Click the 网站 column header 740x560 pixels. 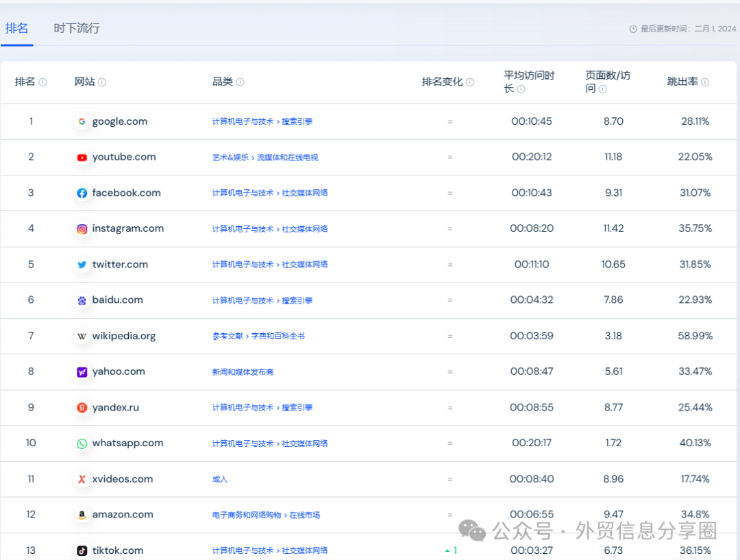[x=85, y=82]
